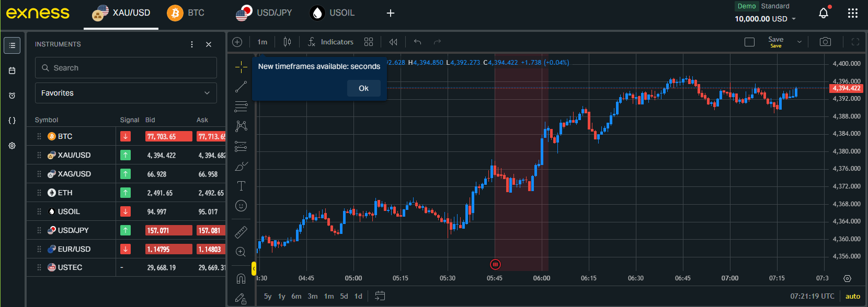Select the ruler measure tool
The width and height of the screenshot is (868, 307).
coord(241,232)
